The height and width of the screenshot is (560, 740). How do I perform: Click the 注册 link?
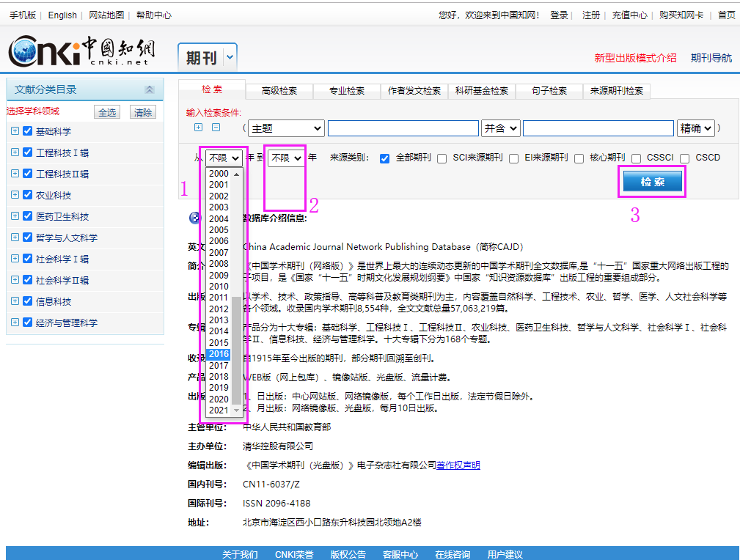[x=591, y=15]
